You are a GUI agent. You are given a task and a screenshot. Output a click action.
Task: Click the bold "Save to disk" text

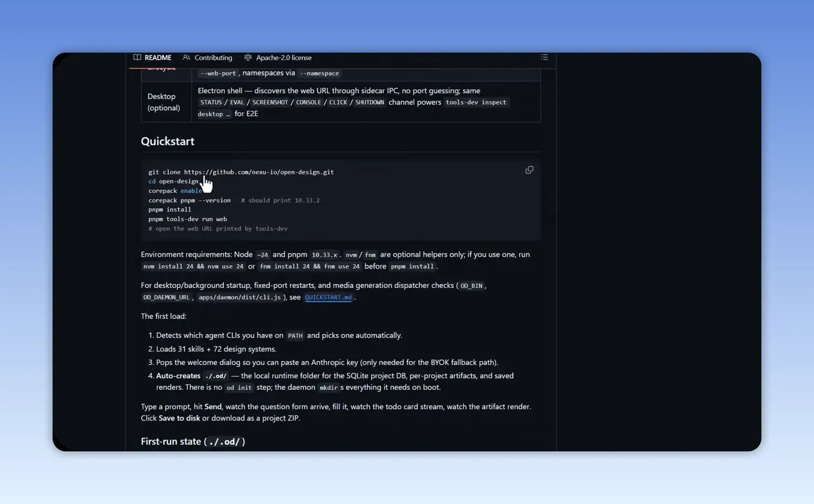pyautogui.click(x=179, y=418)
